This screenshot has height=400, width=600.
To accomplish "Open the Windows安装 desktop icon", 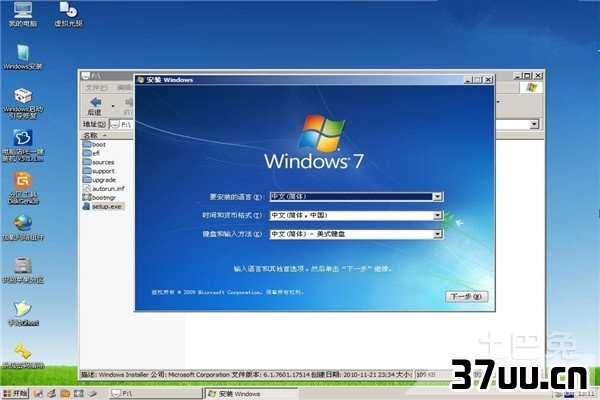I will click(x=23, y=57).
